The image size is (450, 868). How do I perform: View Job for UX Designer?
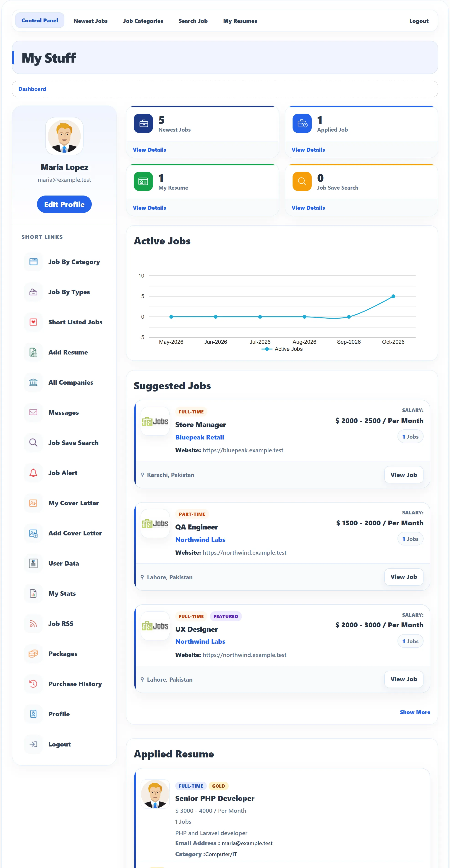403,679
